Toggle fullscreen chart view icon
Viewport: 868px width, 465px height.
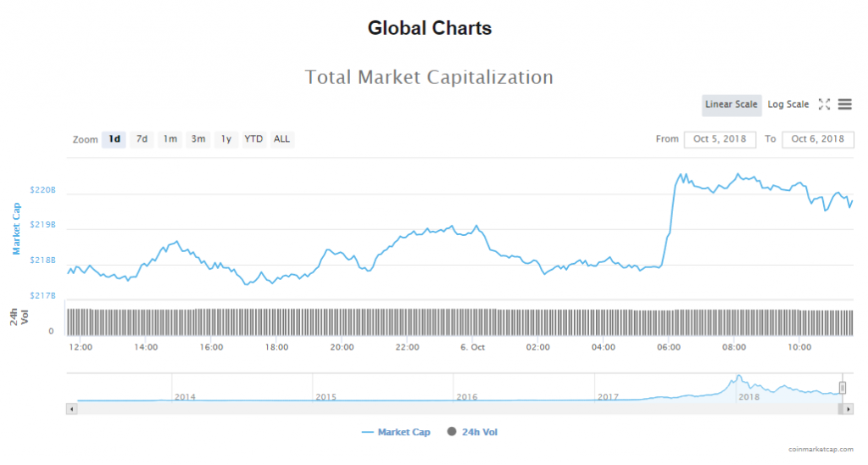824,104
